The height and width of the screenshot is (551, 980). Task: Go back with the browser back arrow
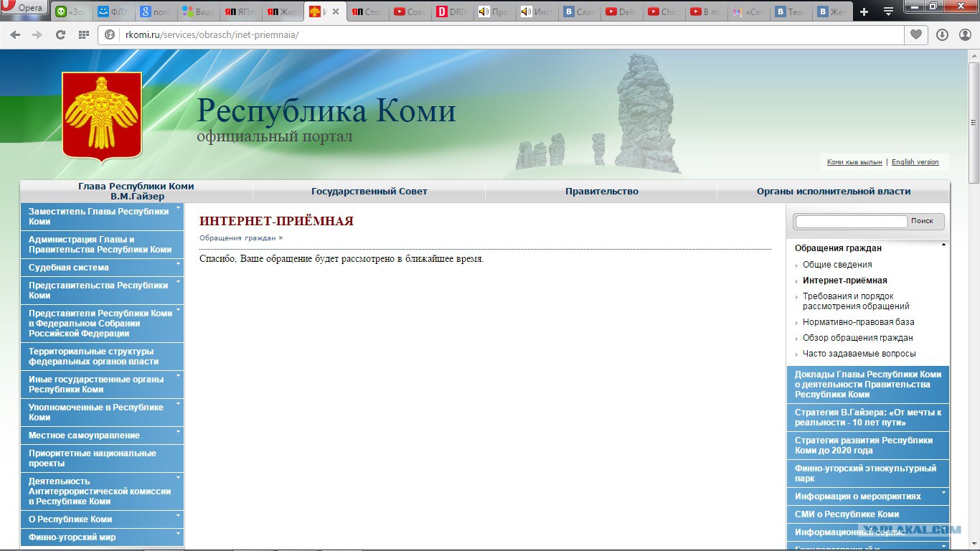click(x=15, y=34)
